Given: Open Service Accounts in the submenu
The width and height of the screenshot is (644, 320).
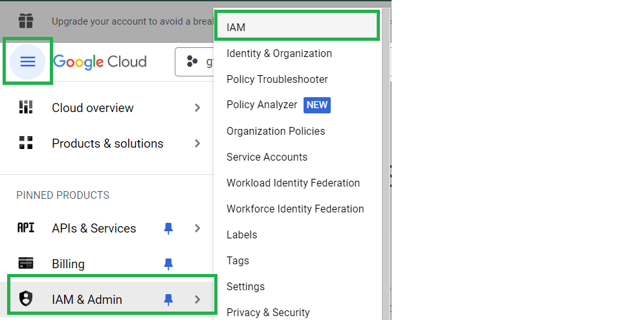Looking at the screenshot, I should [267, 157].
